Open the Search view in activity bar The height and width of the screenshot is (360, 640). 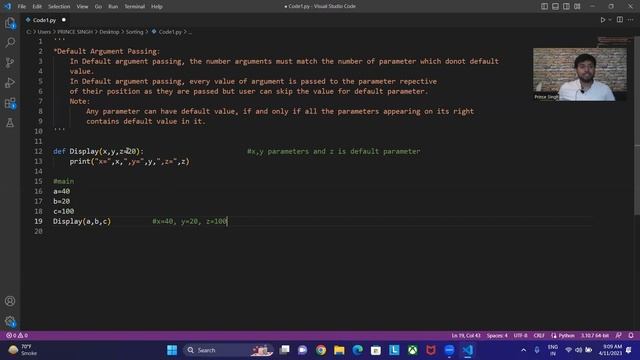[10, 42]
